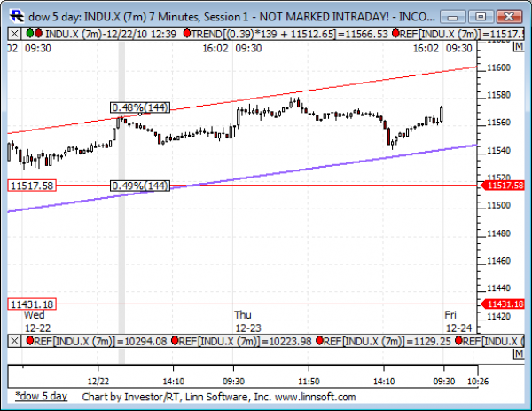The image size is (532, 411).
Task: Click the M button at the lower pane scale
Action: click(x=519, y=353)
